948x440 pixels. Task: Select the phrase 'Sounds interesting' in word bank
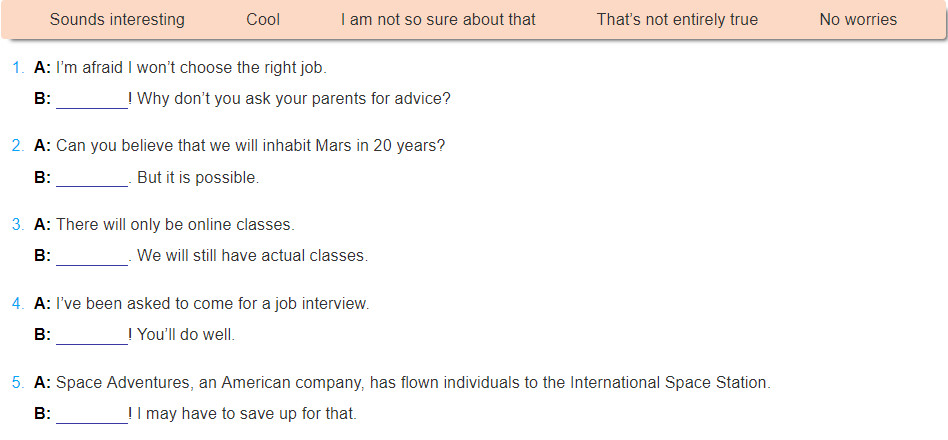point(117,19)
